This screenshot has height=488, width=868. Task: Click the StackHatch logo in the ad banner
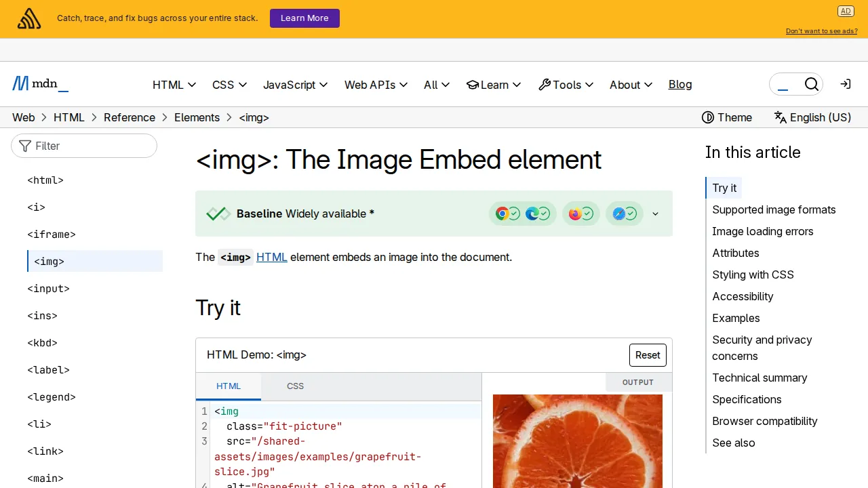point(28,18)
